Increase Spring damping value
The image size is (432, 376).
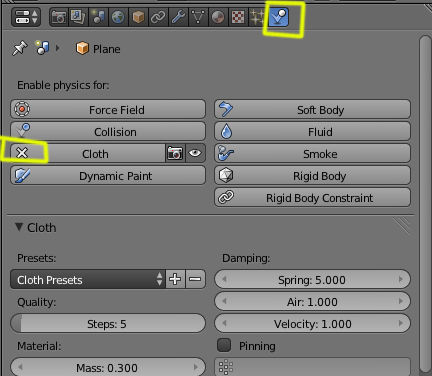point(401,279)
